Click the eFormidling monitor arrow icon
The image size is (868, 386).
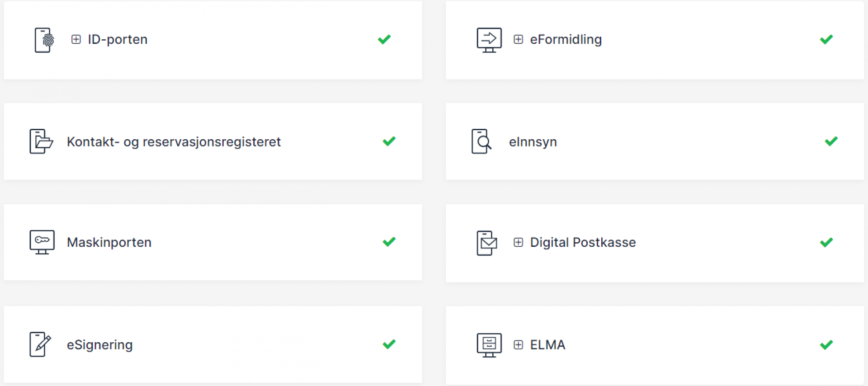coord(489,40)
